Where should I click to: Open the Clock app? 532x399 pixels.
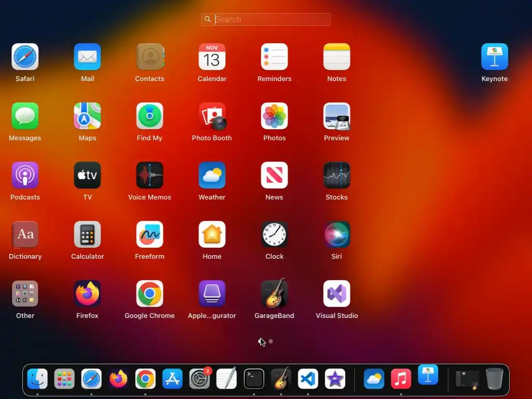click(x=274, y=234)
